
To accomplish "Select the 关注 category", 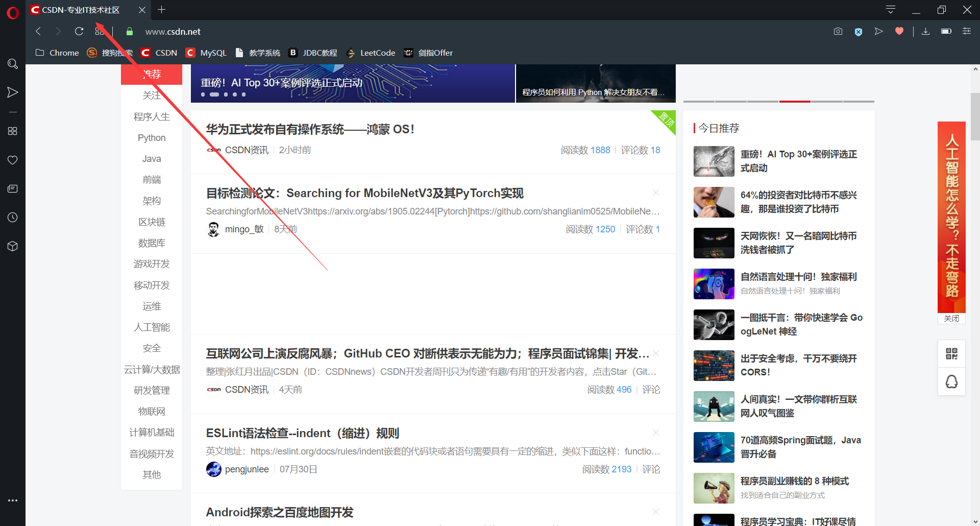I will (152, 95).
